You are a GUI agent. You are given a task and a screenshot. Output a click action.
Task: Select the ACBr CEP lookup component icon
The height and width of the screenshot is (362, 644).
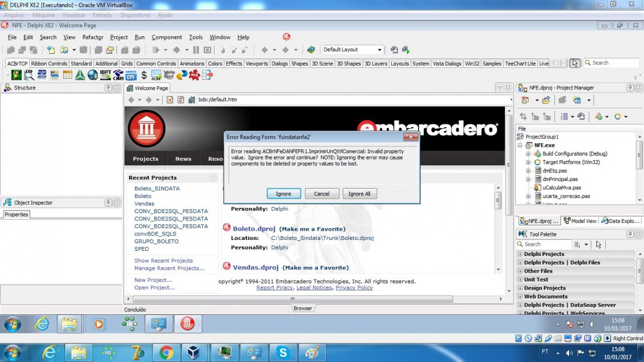pyautogui.click(x=29, y=75)
